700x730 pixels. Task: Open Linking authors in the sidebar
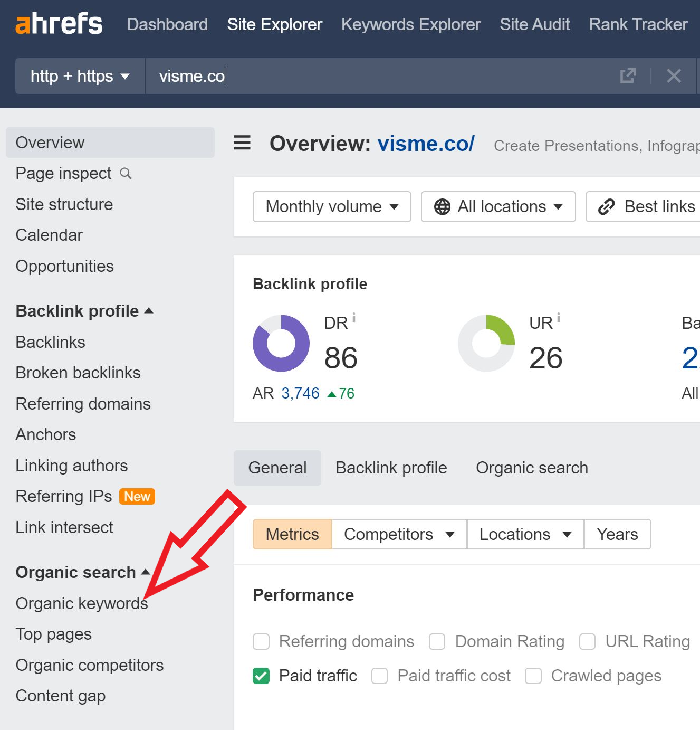click(x=72, y=466)
